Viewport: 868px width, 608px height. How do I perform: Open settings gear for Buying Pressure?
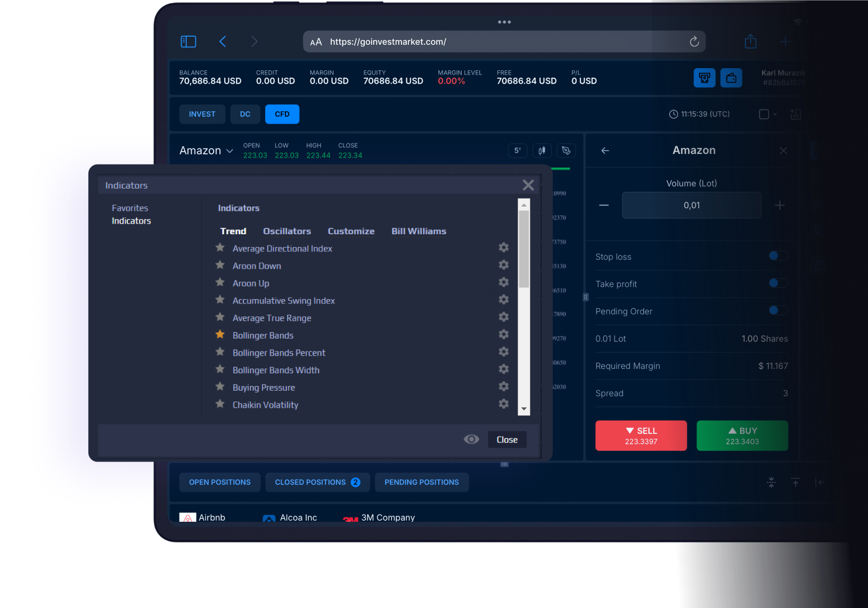click(x=504, y=387)
